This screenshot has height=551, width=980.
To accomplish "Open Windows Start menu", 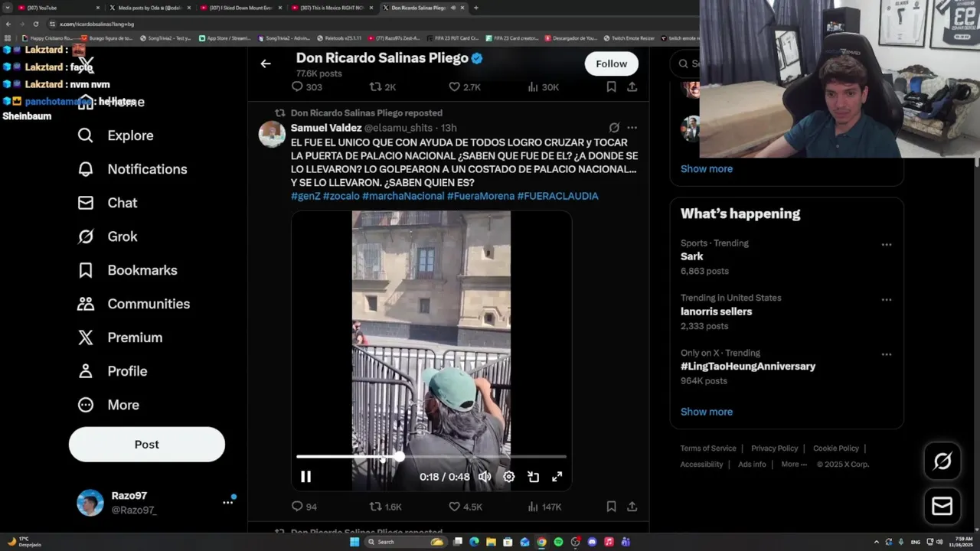I will pyautogui.click(x=354, y=542).
